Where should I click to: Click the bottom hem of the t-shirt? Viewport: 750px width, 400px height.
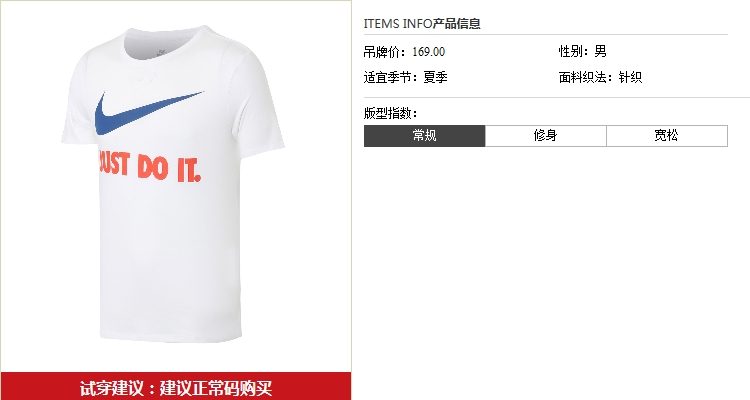171,335
